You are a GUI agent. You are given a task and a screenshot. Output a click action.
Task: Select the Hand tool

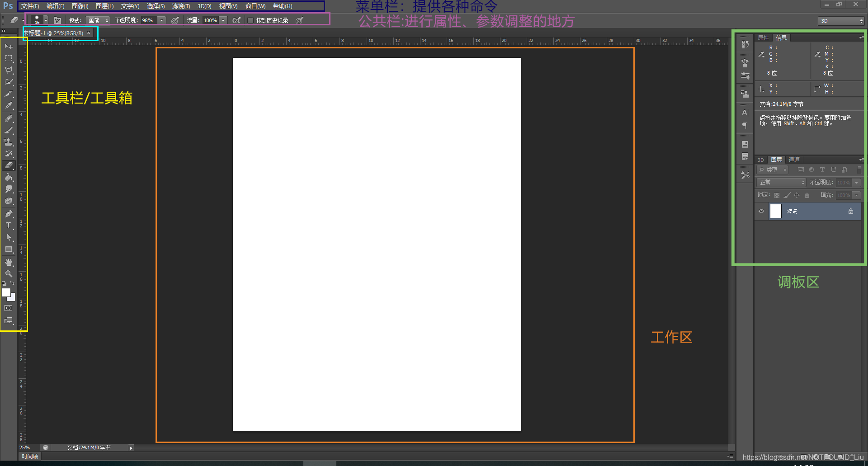point(9,262)
